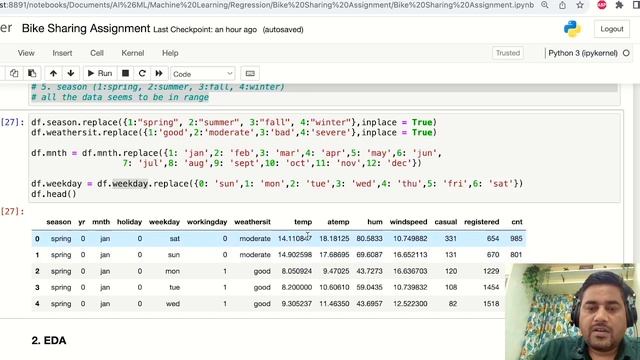This screenshot has height=360, width=640.
Task: Interrupt the kernel with the stop icon
Action: (x=125, y=73)
